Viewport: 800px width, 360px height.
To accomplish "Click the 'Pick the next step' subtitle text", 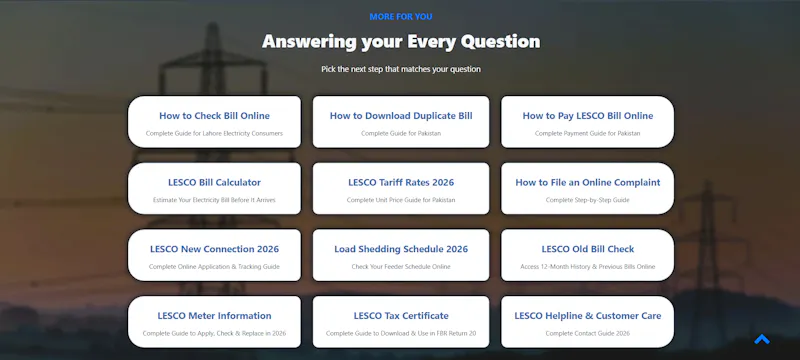I will 401,69.
